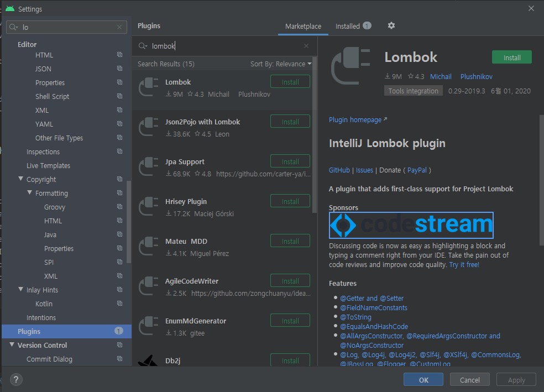Open the Issues link
Viewport: 544px width, 392px height.
point(364,170)
